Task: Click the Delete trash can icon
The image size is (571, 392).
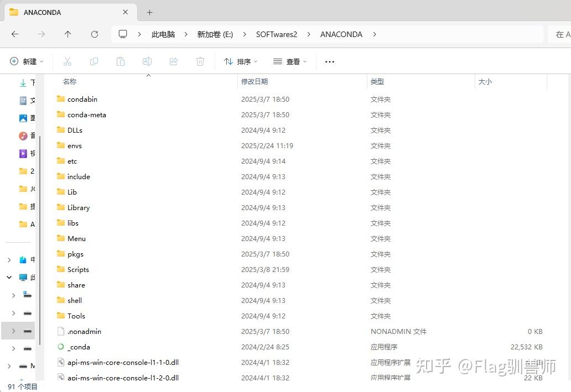Action: point(200,61)
